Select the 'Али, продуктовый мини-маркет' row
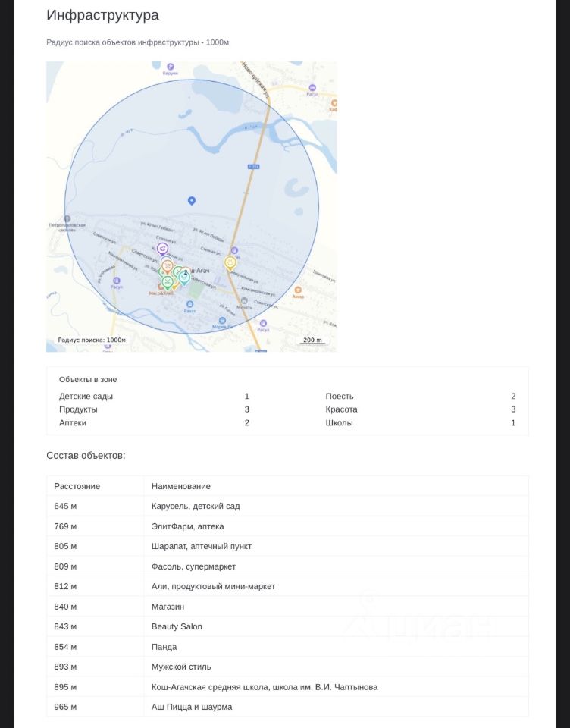The width and height of the screenshot is (570, 728). 287,586
